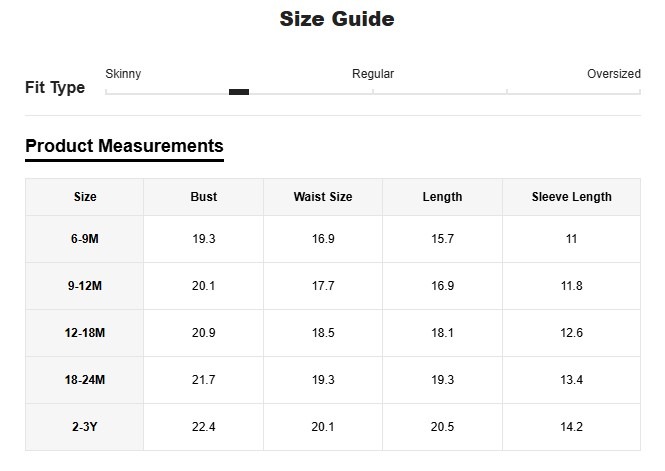Click the black Fit Type slider indicator

[x=238, y=92]
